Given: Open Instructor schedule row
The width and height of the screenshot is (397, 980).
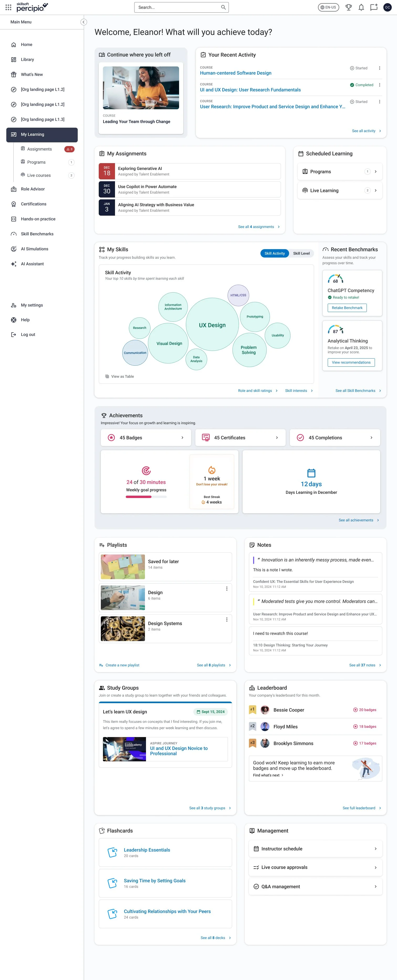Looking at the screenshot, I should point(315,849).
